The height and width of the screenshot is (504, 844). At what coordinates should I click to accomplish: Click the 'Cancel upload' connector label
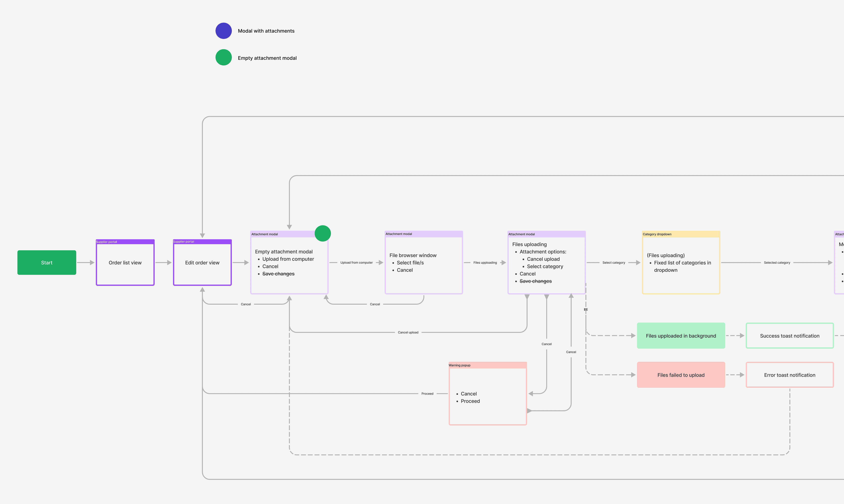click(408, 332)
